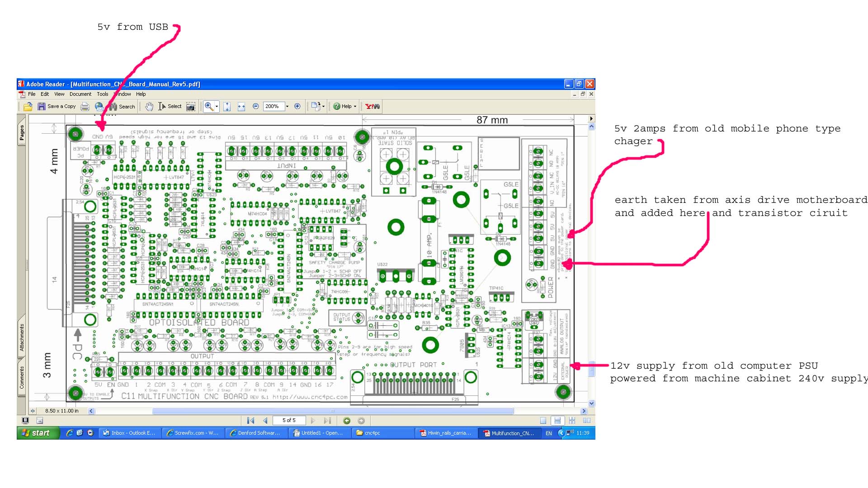Open cnc4pc folder taskbar item
The image size is (868, 488).
(x=383, y=433)
